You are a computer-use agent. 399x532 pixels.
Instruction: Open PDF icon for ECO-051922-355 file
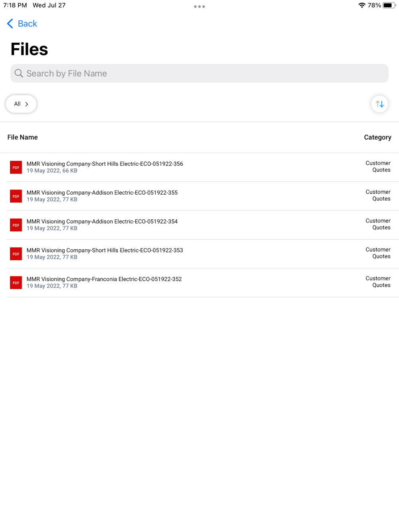click(16, 196)
